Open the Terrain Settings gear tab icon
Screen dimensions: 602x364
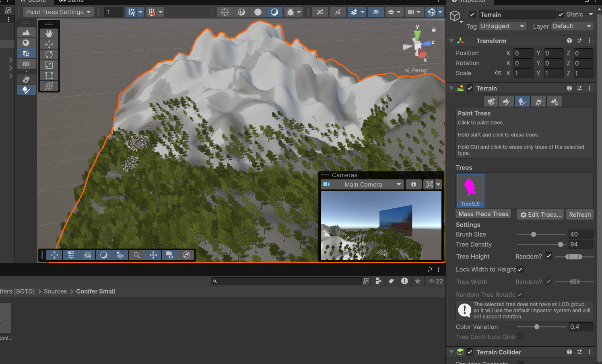554,102
